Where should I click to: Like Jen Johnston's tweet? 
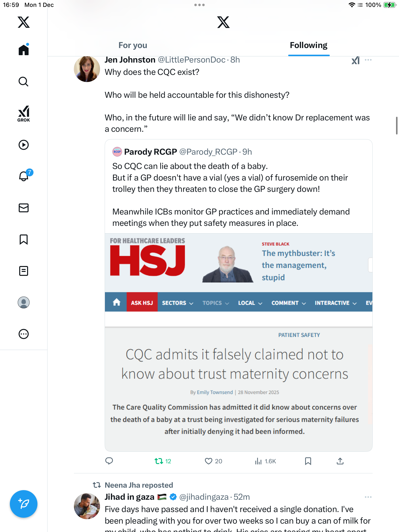[x=209, y=461]
